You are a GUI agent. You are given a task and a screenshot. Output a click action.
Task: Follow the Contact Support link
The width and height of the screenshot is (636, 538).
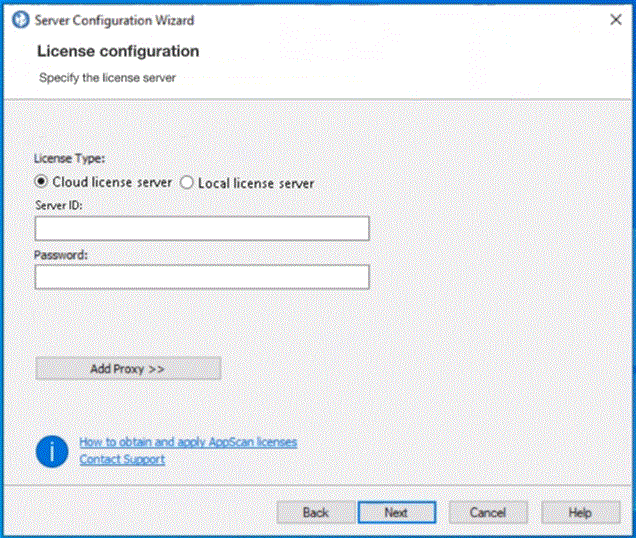pos(122,459)
